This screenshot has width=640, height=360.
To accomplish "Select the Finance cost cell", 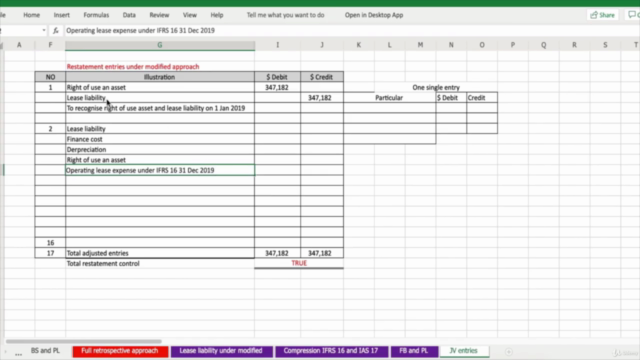I will tap(160, 139).
